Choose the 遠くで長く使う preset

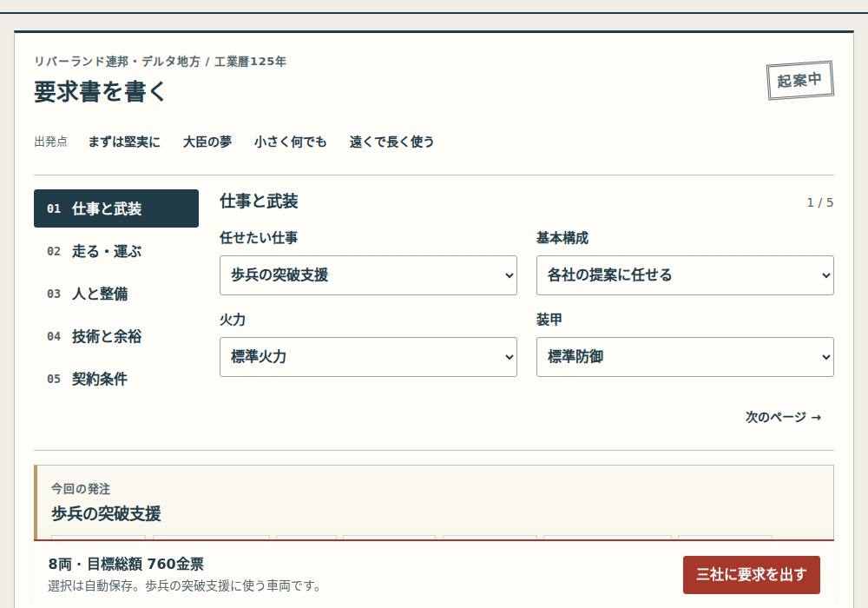click(391, 142)
